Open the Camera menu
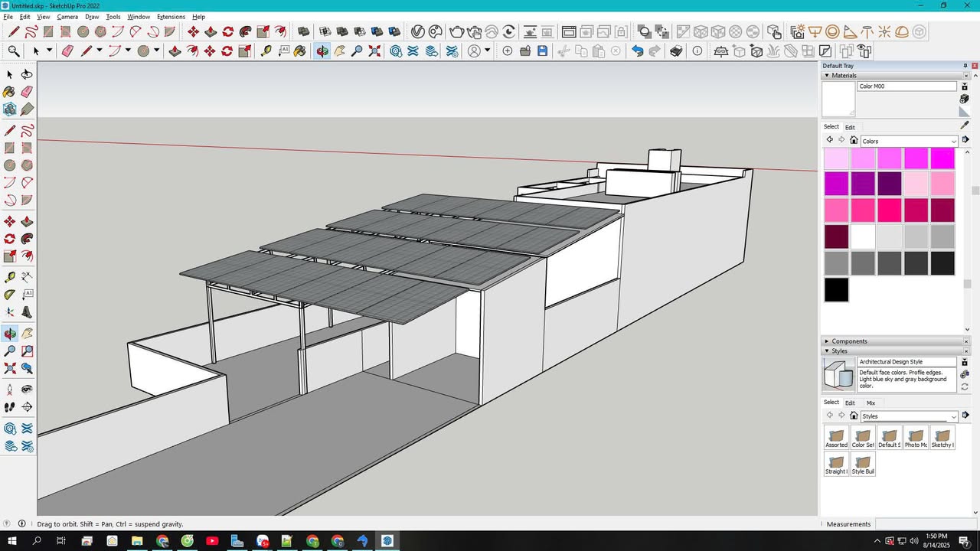This screenshot has width=980, height=551. tap(67, 17)
